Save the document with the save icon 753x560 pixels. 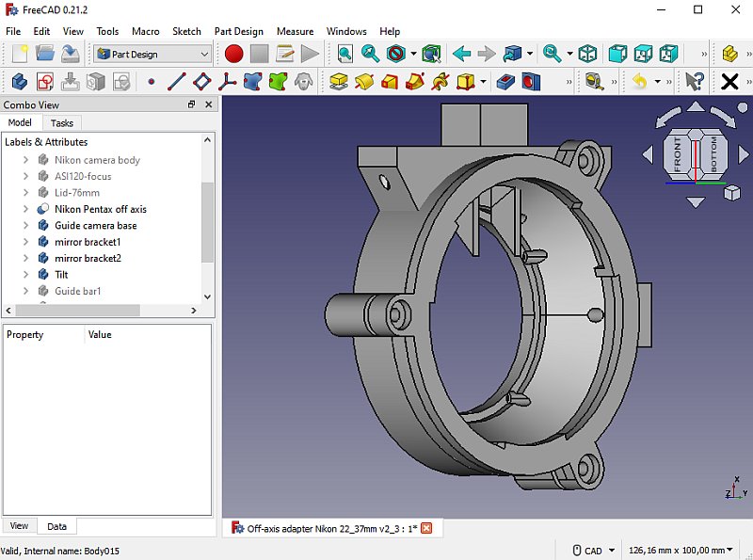pos(71,54)
